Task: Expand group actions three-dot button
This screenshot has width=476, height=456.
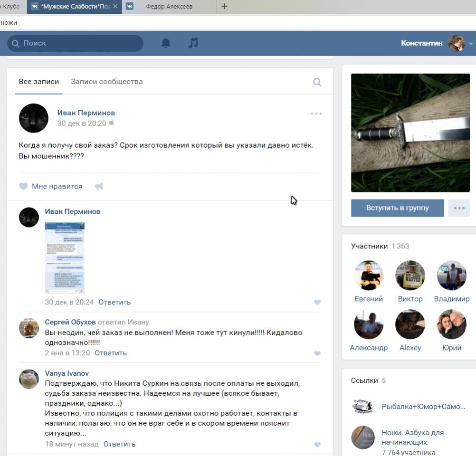Action: coord(459,208)
